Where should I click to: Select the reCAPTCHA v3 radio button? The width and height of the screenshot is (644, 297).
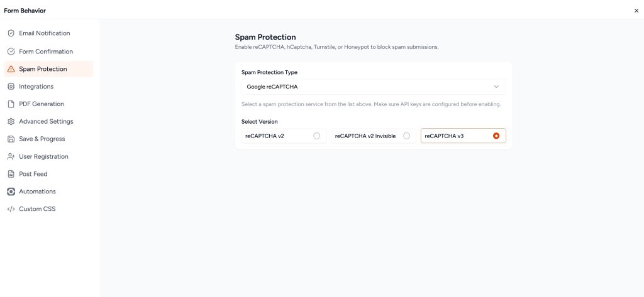click(x=496, y=136)
